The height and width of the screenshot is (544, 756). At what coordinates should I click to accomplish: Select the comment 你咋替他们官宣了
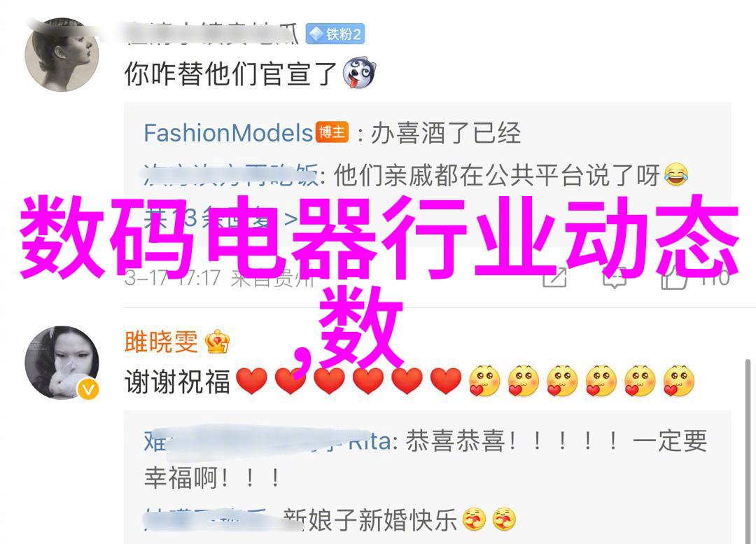pos(230,74)
